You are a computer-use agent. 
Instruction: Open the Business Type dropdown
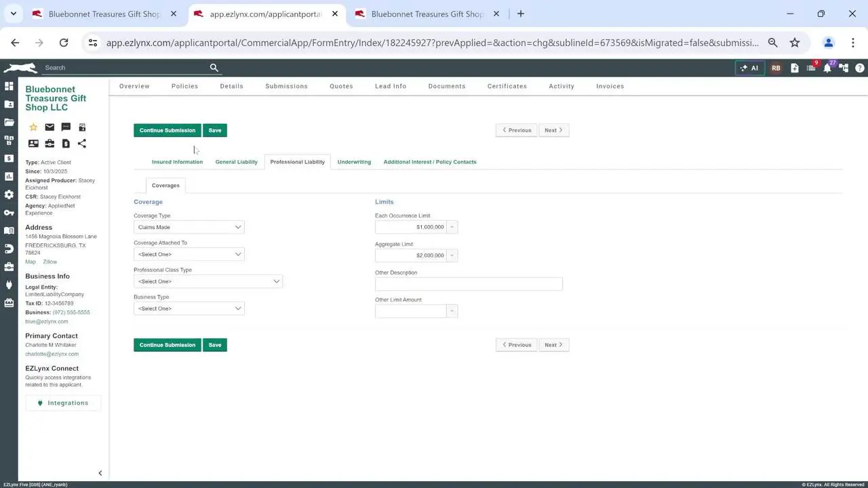189,308
